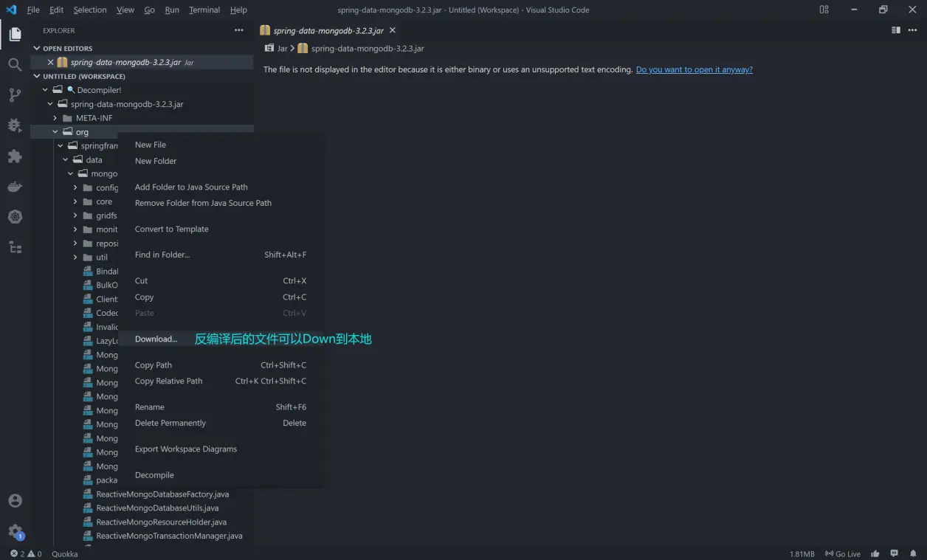Open the Explorer view in activity bar
This screenshot has width=927, height=560.
(x=15, y=33)
